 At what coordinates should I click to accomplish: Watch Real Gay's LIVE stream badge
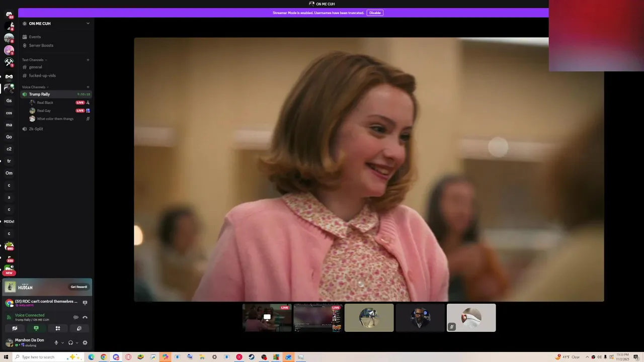80,111
